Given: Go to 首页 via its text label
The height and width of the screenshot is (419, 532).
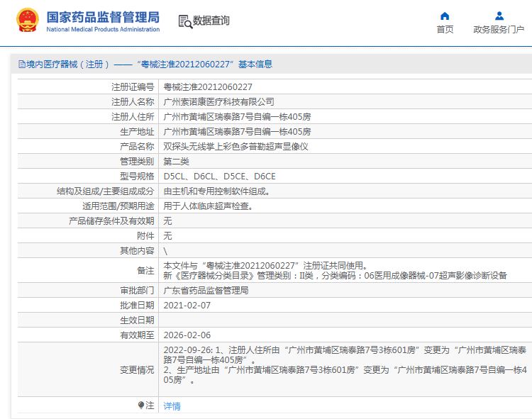Looking at the screenshot, I should (x=445, y=30).
